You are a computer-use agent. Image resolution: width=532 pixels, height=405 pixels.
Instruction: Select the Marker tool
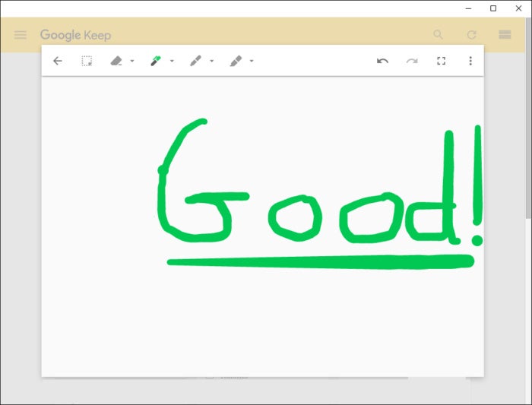point(195,61)
